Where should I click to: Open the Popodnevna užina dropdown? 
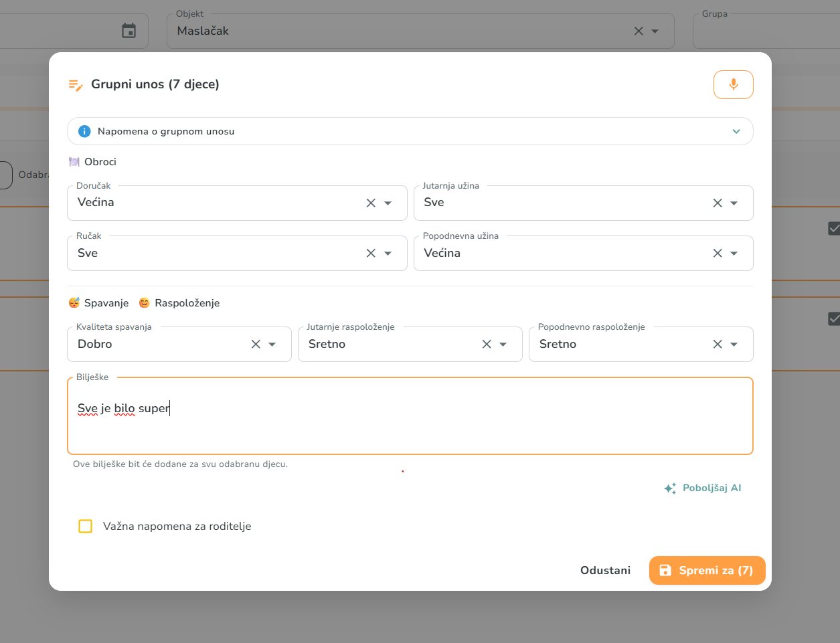coord(734,253)
